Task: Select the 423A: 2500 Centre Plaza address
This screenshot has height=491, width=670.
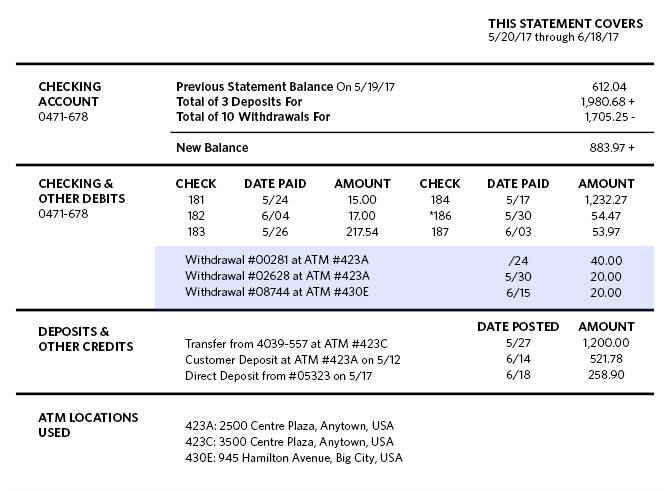Action: (x=289, y=426)
